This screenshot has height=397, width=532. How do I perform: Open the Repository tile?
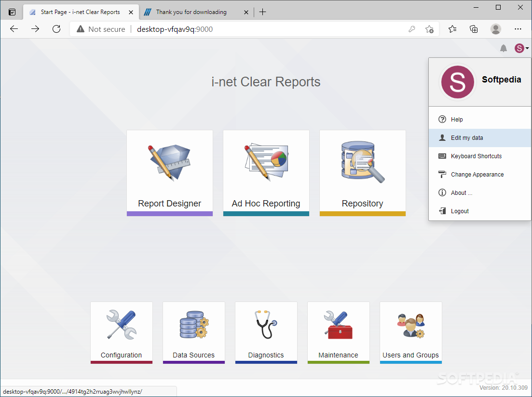pos(362,173)
